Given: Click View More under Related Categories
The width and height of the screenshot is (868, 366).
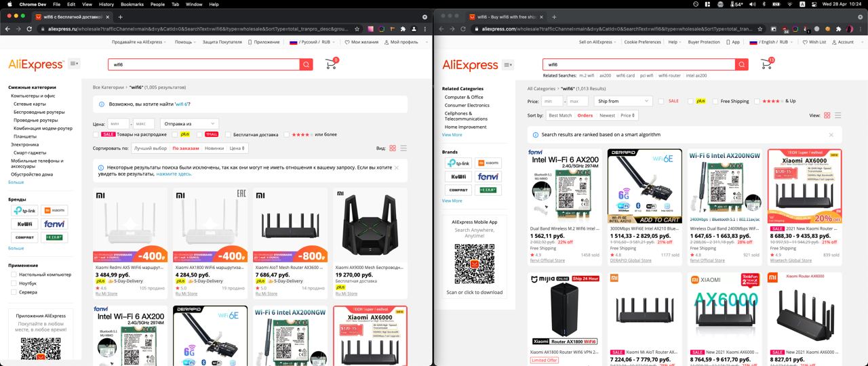Looking at the screenshot, I should pos(452,135).
